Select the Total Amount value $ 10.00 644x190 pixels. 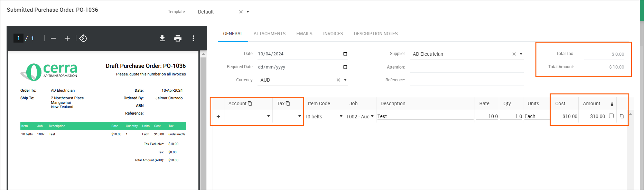click(x=617, y=67)
